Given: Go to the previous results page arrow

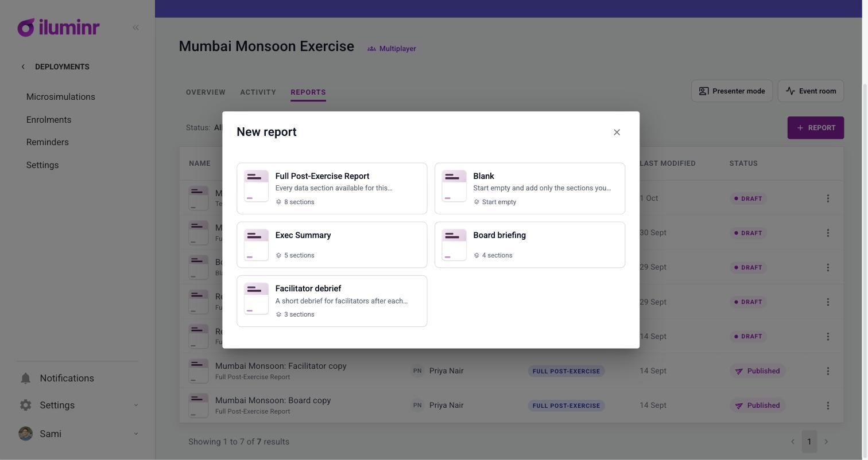Looking at the screenshot, I should click(x=793, y=442).
